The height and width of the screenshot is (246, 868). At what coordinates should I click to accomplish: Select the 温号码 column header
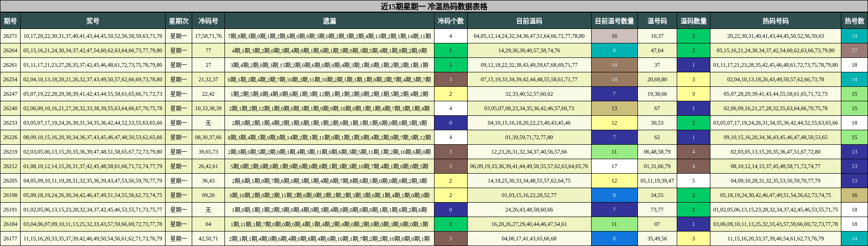tap(657, 21)
